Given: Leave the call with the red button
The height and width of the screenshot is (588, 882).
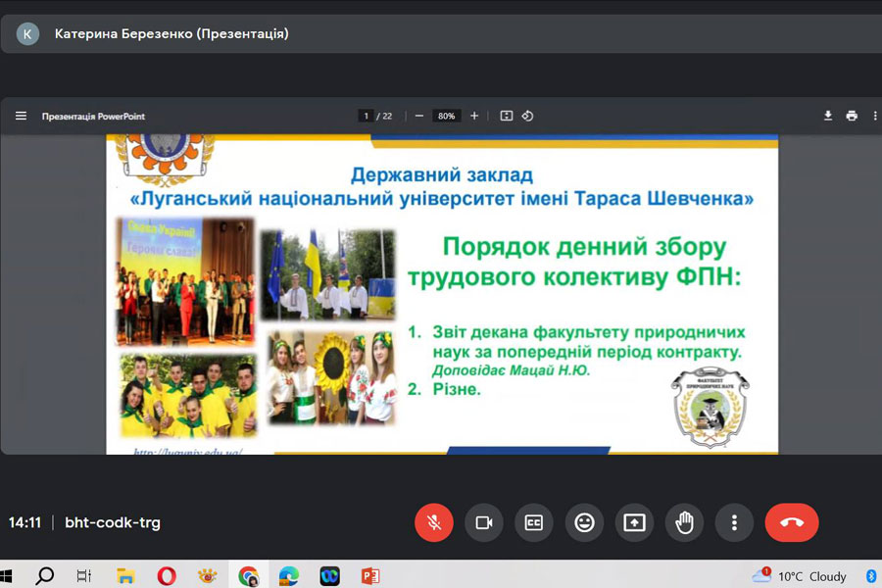Looking at the screenshot, I should click(791, 522).
